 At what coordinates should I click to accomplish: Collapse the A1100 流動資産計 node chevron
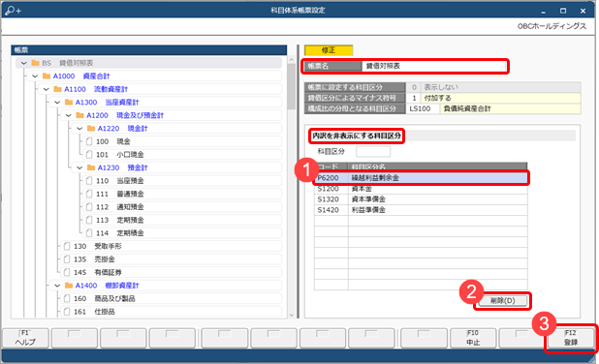click(47, 89)
